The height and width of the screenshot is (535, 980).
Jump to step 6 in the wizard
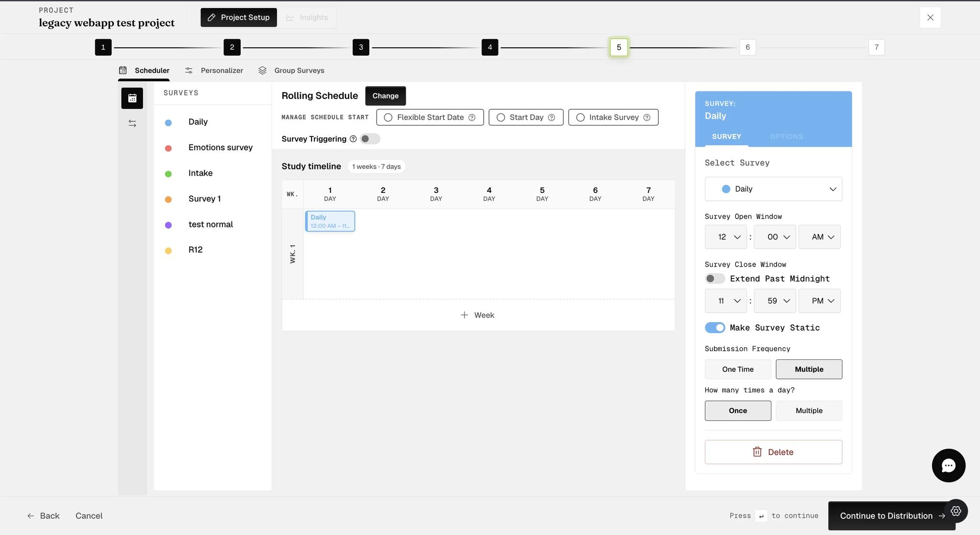tap(747, 47)
